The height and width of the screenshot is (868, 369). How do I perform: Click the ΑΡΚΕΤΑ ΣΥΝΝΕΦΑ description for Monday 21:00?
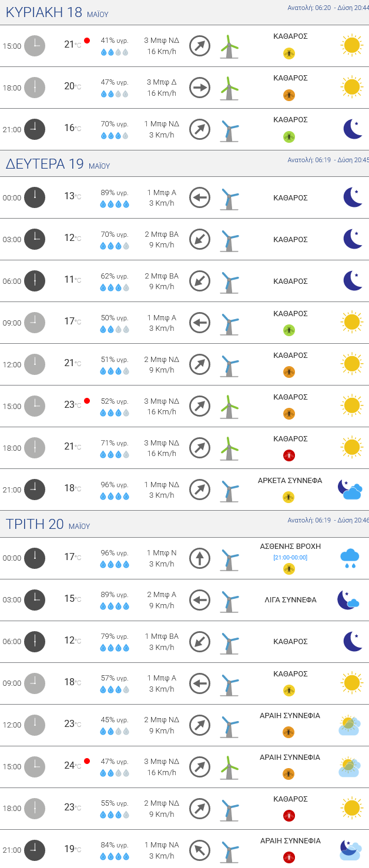tap(290, 480)
